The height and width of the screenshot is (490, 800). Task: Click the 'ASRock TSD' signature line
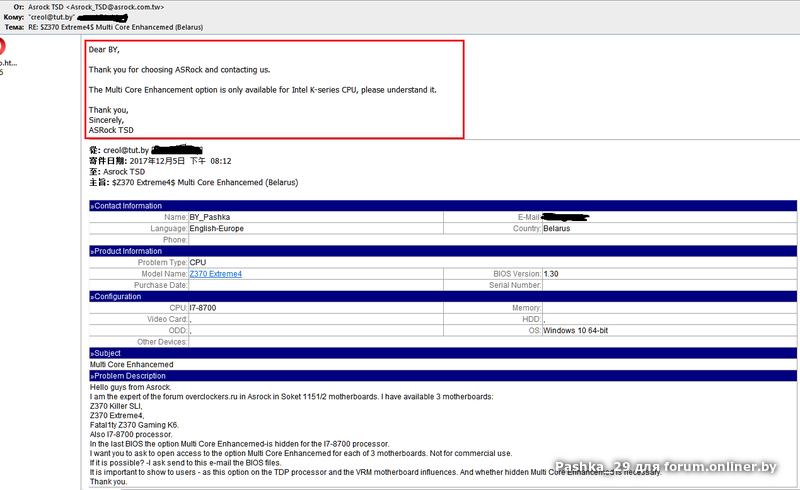[x=111, y=130]
